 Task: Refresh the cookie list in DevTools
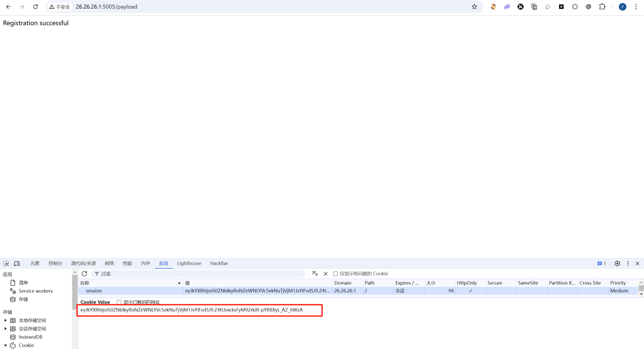coord(84,274)
